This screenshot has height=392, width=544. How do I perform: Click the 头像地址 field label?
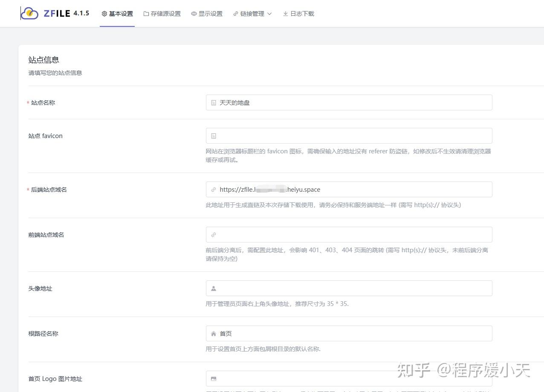pos(40,288)
